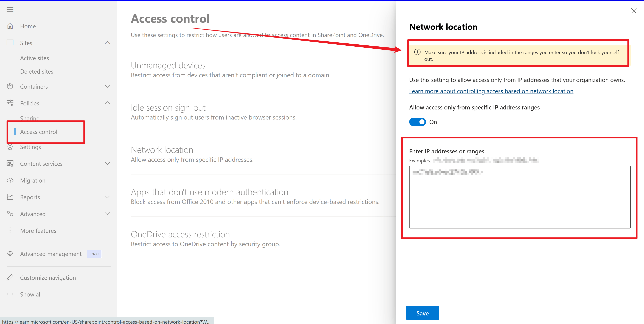Collapse the Policies section chevron

pos(108,103)
